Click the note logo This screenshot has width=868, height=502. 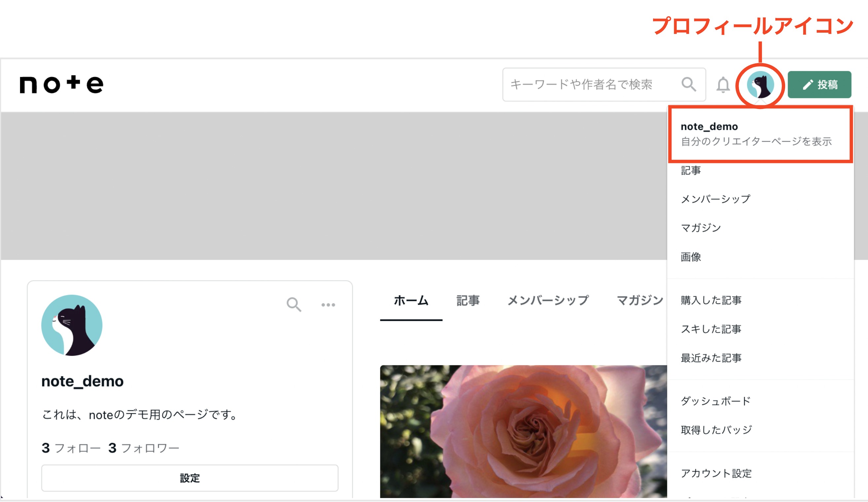point(61,84)
